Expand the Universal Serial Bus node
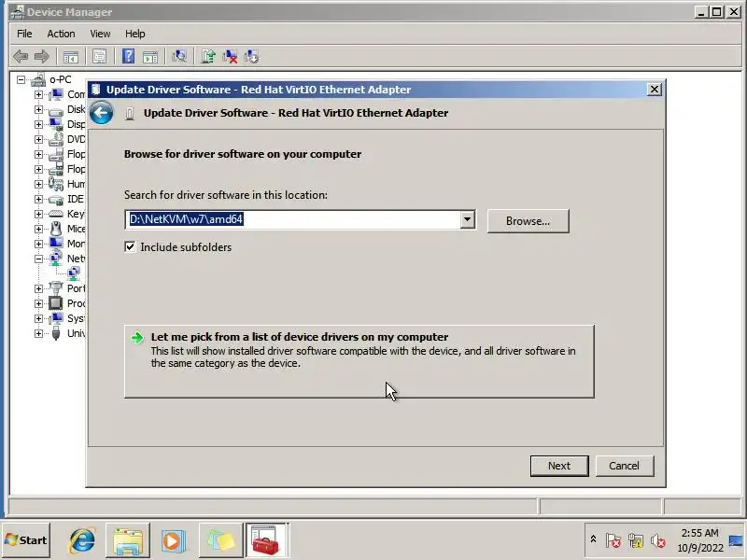 click(x=38, y=333)
